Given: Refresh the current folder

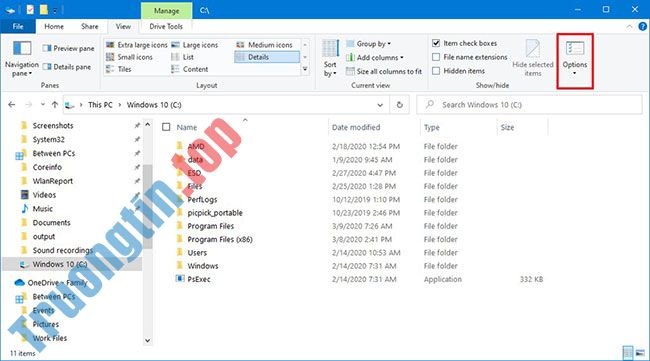Looking at the screenshot, I should pyautogui.click(x=400, y=105).
